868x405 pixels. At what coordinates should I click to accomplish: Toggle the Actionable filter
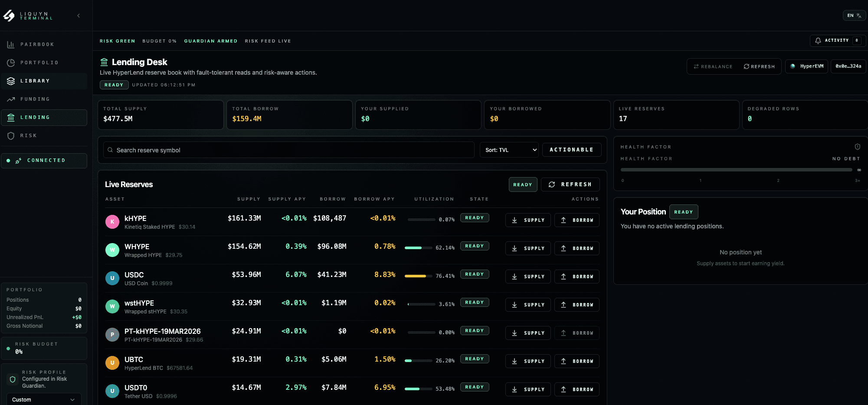click(x=571, y=150)
